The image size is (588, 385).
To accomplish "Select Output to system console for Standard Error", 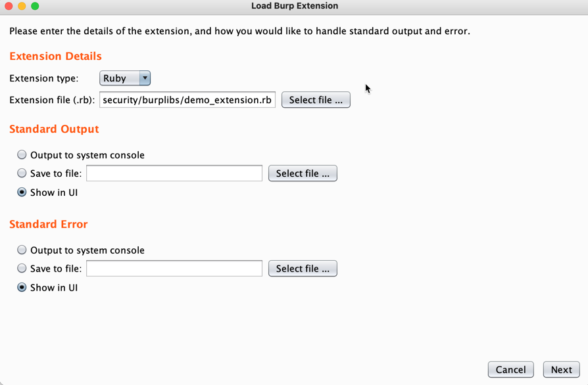I will 20,249.
